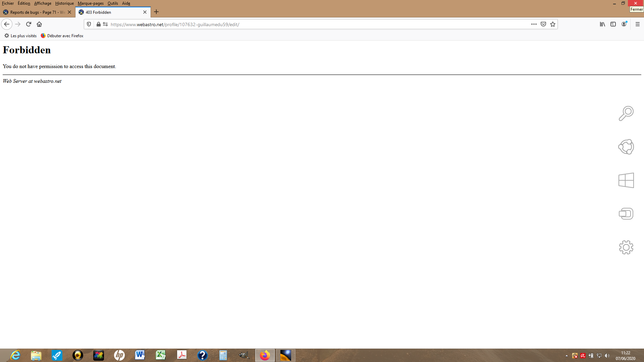Switch to Reports de bugs tab
The image size is (644, 362).
click(35, 12)
